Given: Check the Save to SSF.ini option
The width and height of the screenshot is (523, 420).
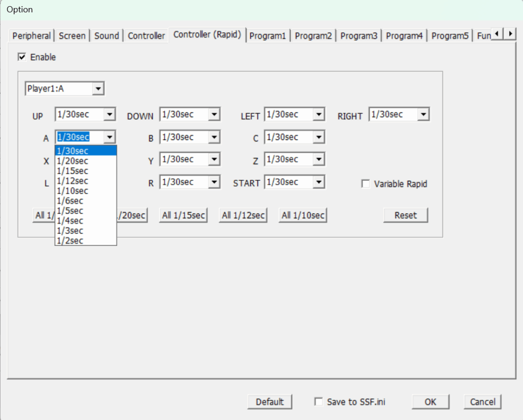Looking at the screenshot, I should (x=319, y=402).
